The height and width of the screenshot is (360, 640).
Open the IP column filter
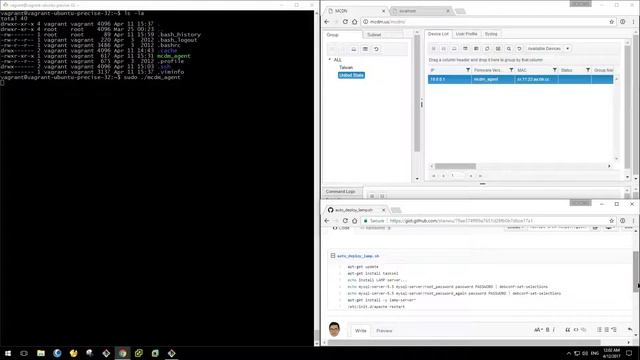pyautogui.click(x=468, y=70)
